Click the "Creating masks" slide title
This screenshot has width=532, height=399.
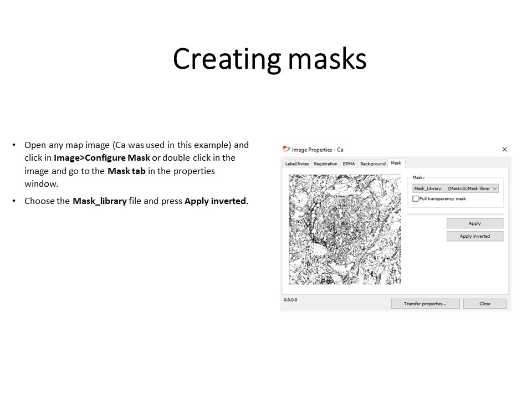coord(269,59)
